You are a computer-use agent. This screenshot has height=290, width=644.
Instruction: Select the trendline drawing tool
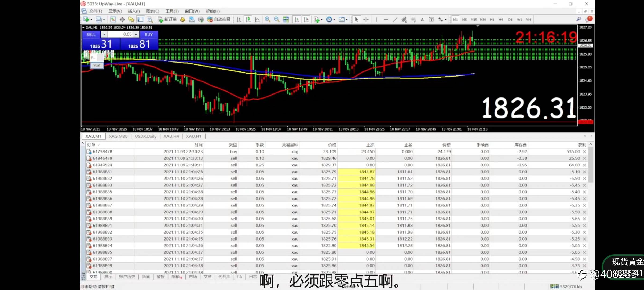(x=395, y=19)
